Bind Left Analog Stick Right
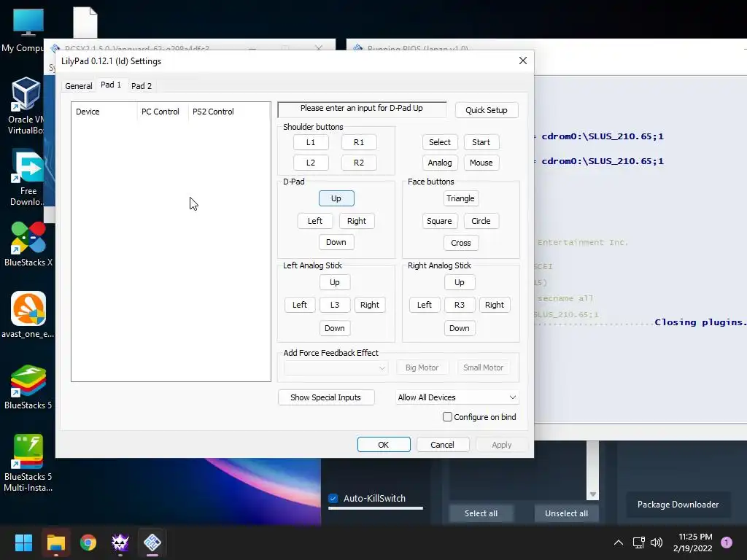The width and height of the screenshot is (747, 560). click(370, 305)
